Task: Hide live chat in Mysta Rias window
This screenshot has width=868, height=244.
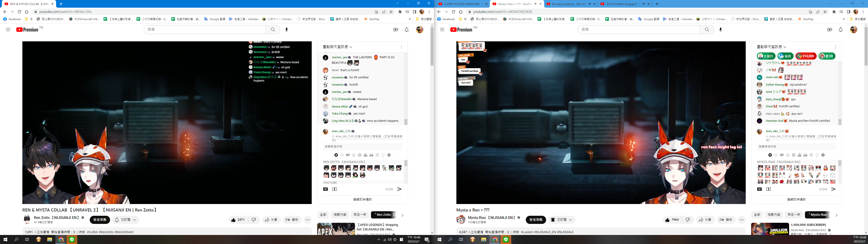Action: click(796, 199)
